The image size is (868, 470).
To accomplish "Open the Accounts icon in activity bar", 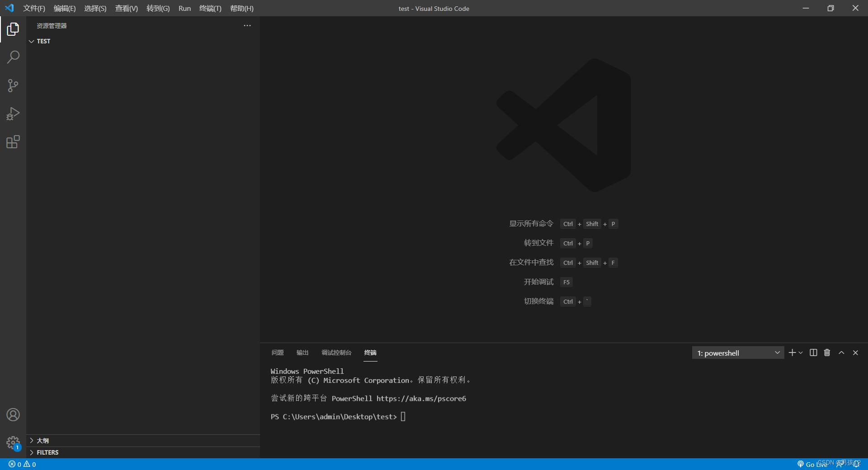I will click(x=13, y=414).
